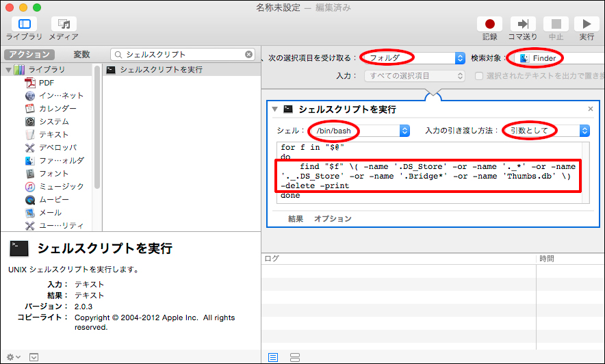Select the テキスト library category

pyautogui.click(x=47, y=135)
